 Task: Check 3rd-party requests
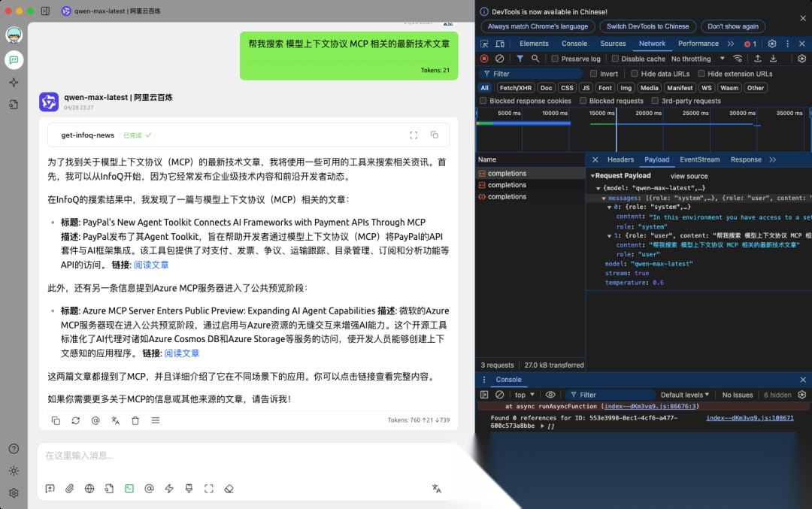(x=655, y=101)
